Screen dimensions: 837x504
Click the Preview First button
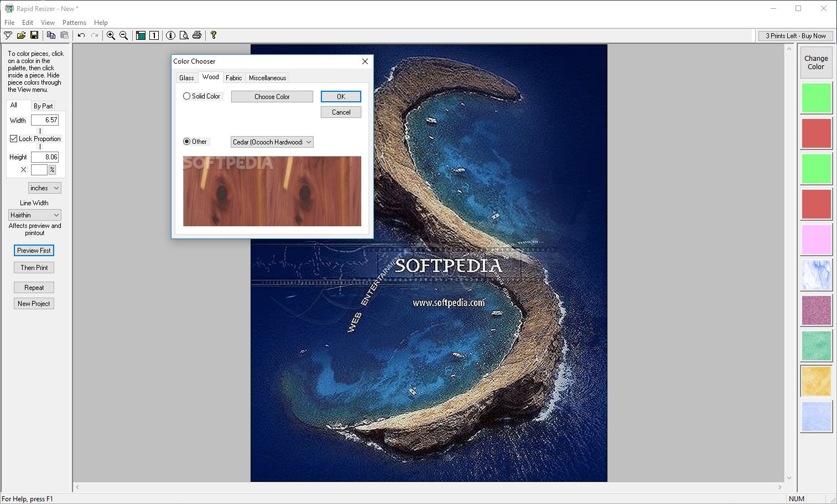pyautogui.click(x=34, y=251)
